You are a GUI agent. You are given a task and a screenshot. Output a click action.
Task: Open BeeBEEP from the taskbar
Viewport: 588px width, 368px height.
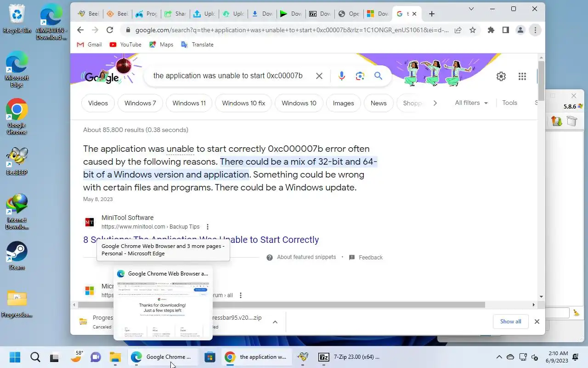click(303, 357)
